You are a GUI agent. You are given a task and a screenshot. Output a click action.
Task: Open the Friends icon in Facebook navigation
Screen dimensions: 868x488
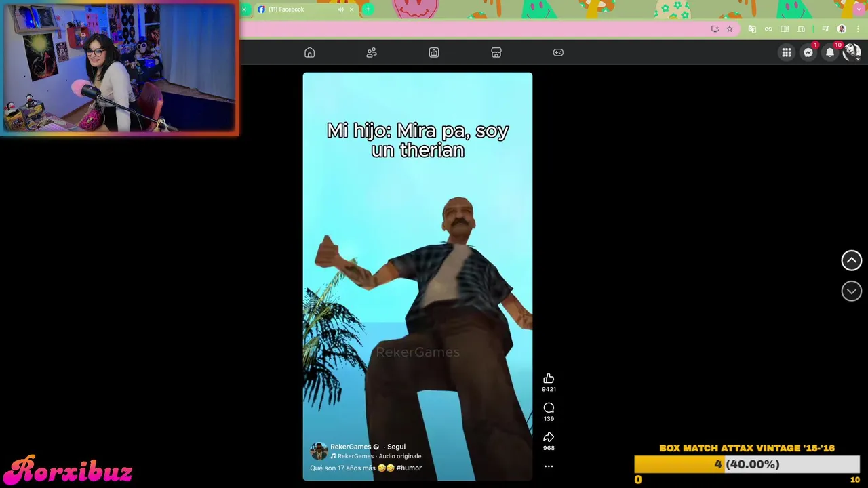coord(372,53)
